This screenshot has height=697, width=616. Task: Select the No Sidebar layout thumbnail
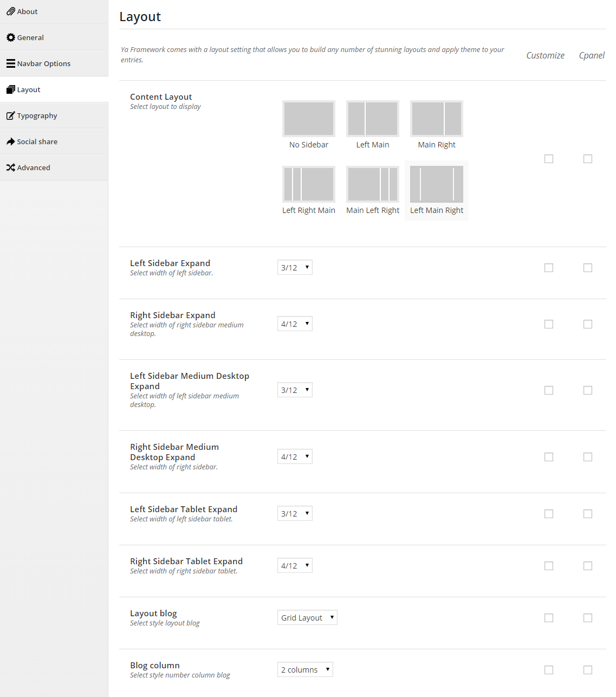(309, 119)
